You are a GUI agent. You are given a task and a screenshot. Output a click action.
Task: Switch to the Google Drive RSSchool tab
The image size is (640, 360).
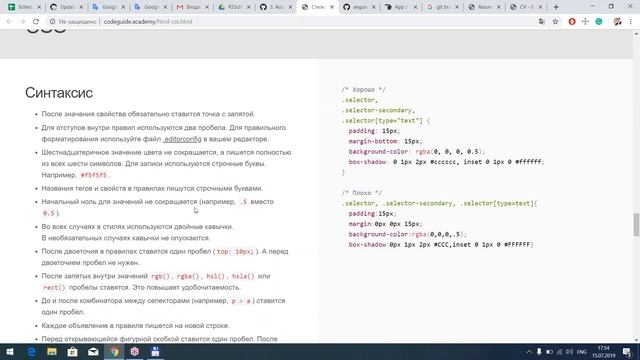tap(233, 7)
